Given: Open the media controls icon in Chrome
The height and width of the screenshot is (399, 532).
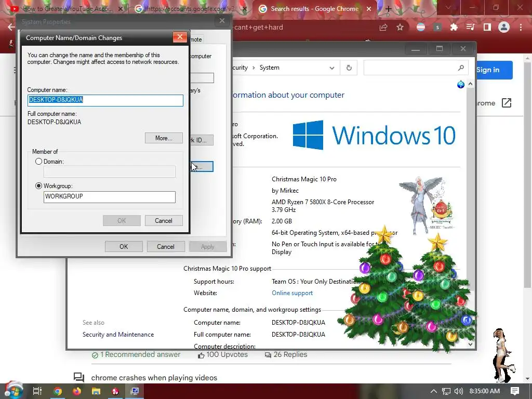Looking at the screenshot, I should pyautogui.click(x=470, y=27).
